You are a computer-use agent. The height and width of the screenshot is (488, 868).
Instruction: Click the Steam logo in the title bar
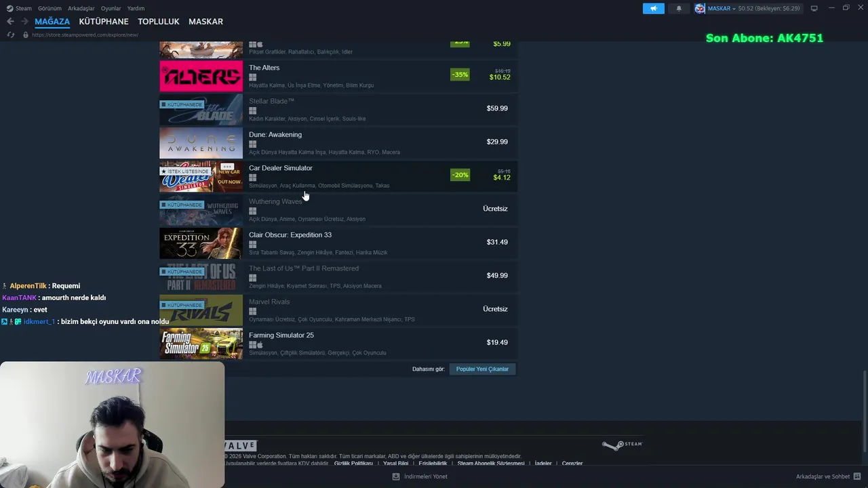(x=9, y=8)
